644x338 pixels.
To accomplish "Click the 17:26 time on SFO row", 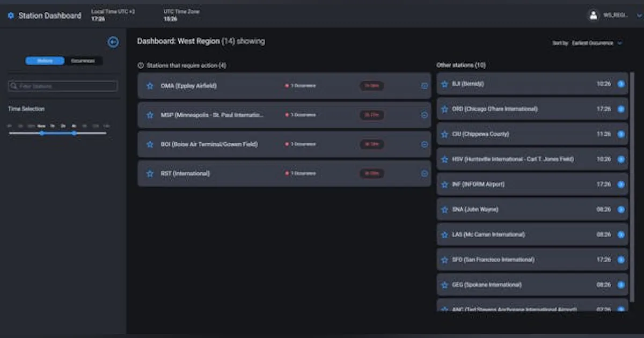I will (604, 260).
